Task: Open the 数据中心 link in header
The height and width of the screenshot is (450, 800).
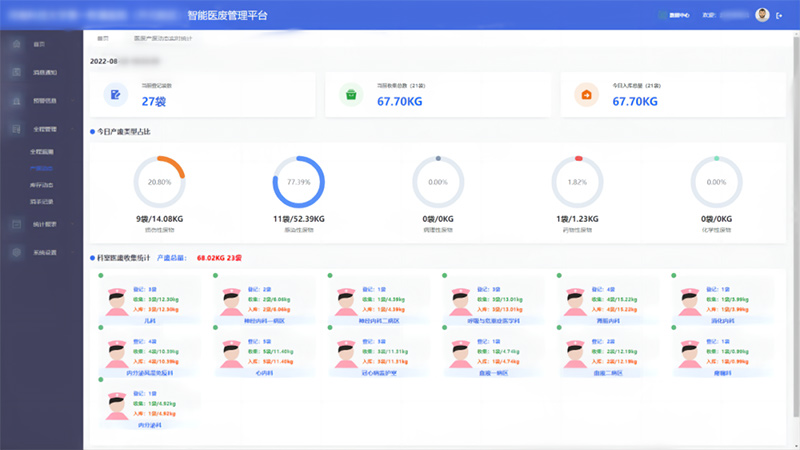Action: pyautogui.click(x=675, y=15)
